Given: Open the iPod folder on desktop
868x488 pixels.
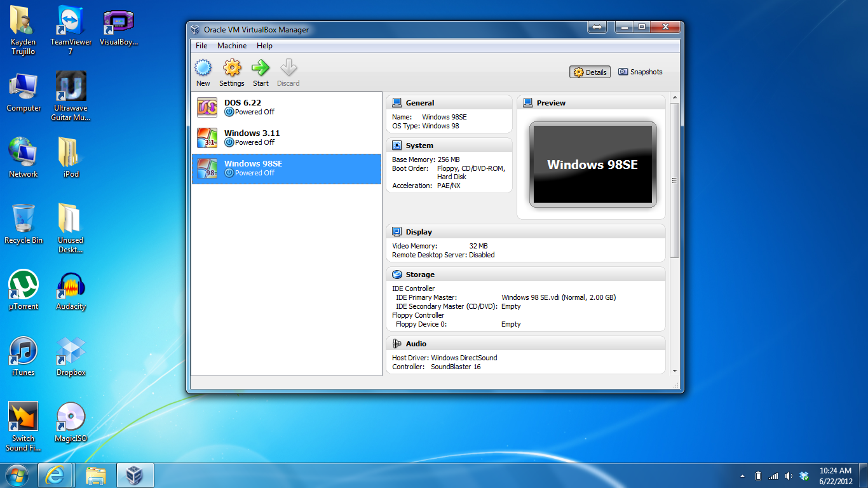Looking at the screenshot, I should click(71, 158).
